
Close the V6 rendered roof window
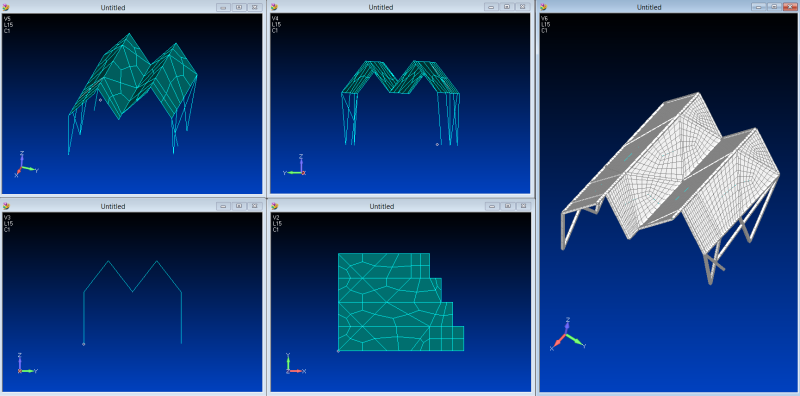tap(789, 7)
